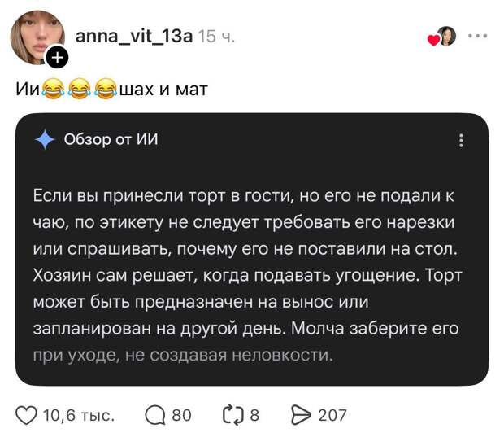Click the faded 'при уходе' last line
This screenshot has height=437, width=504.
pos(182,355)
